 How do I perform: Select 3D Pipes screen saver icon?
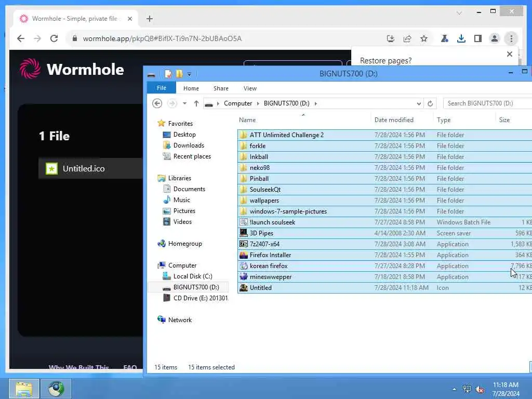(243, 233)
